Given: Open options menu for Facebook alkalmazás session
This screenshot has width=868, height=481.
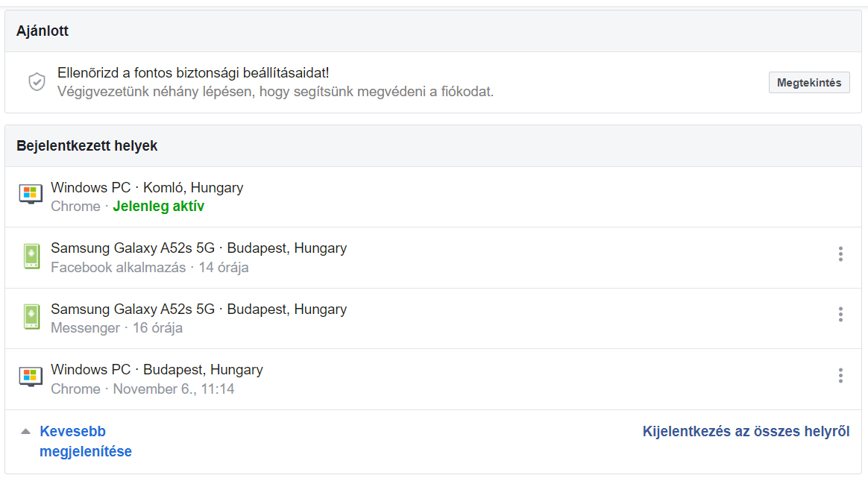Looking at the screenshot, I should [x=840, y=254].
